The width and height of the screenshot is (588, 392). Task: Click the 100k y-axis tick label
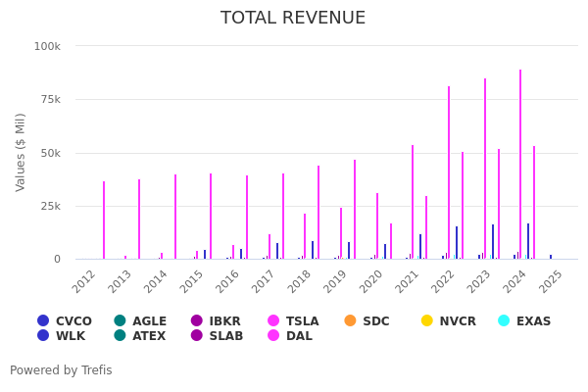click(47, 46)
